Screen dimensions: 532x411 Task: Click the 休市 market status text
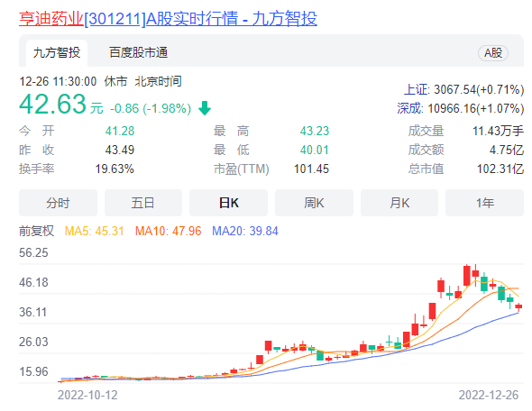pyautogui.click(x=115, y=82)
